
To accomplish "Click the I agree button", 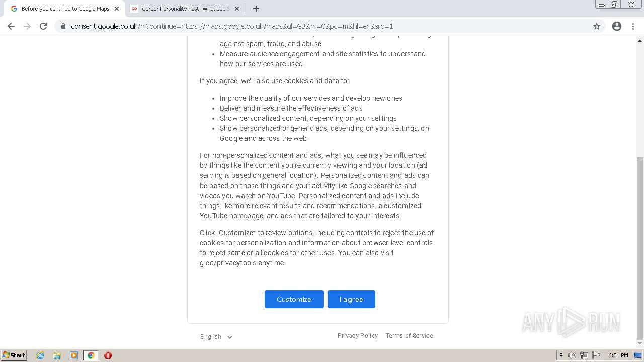I will click(351, 299).
